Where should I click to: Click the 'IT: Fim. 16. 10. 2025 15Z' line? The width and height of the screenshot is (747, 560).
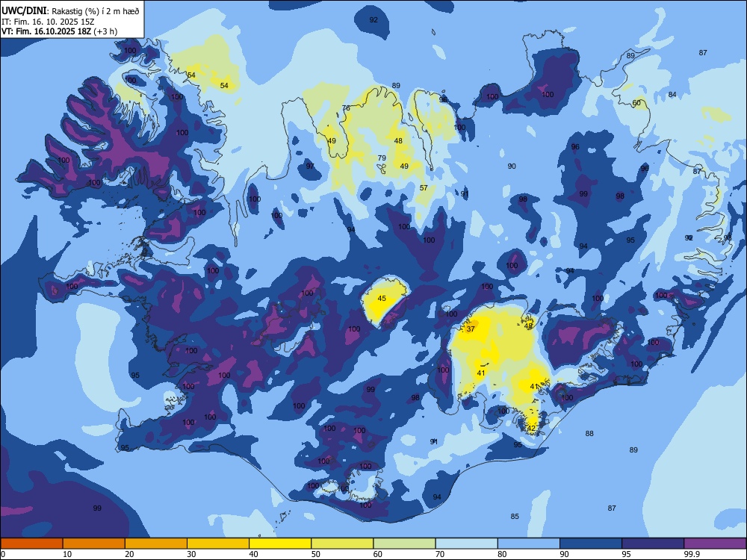(x=48, y=22)
